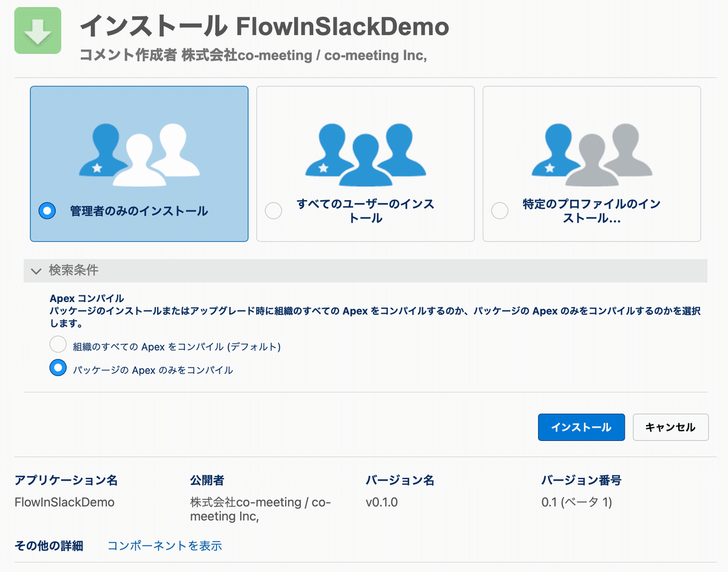This screenshot has width=728, height=572.
Task: Click the all-users group illustration icon
Action: click(366, 155)
